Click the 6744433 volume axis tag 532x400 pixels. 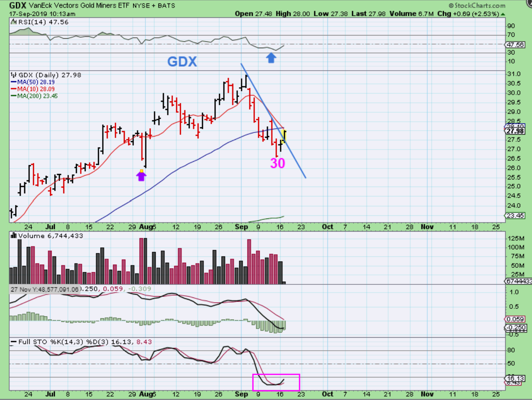(519, 281)
